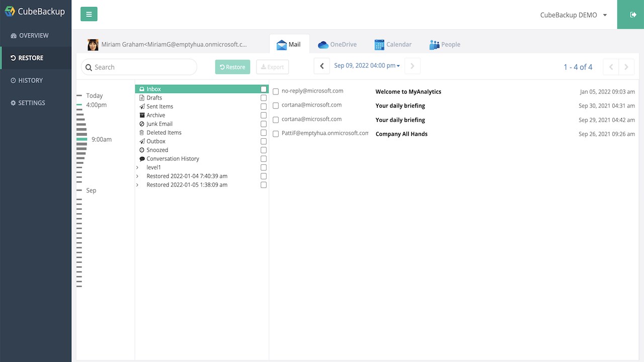Viewport: 644px width, 362px height.
Task: Open the Restore page in the sidebar
Action: pyautogui.click(x=36, y=58)
